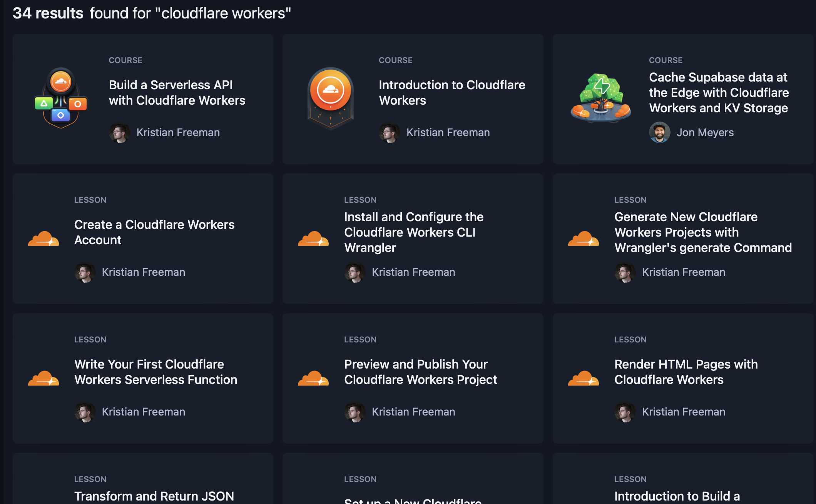Click the cloud icon for Write Your First Serverless Function
The width and height of the screenshot is (816, 504).
click(43, 379)
